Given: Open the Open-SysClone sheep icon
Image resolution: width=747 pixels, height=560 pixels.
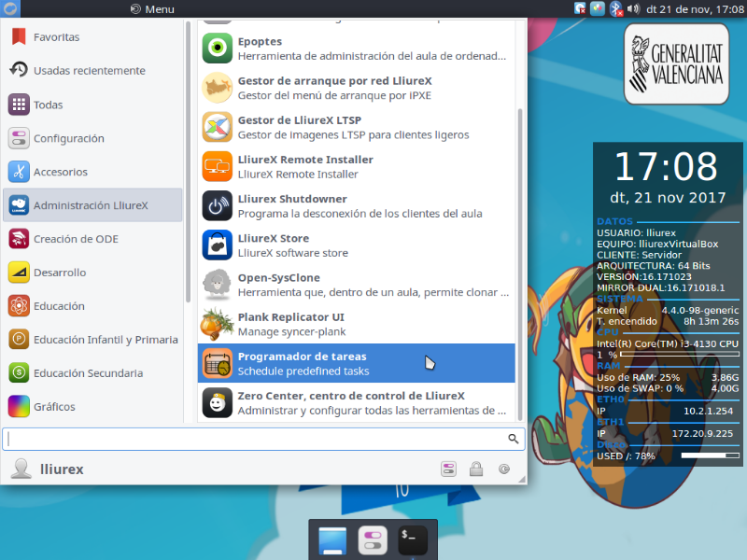Looking at the screenshot, I should coord(218,285).
